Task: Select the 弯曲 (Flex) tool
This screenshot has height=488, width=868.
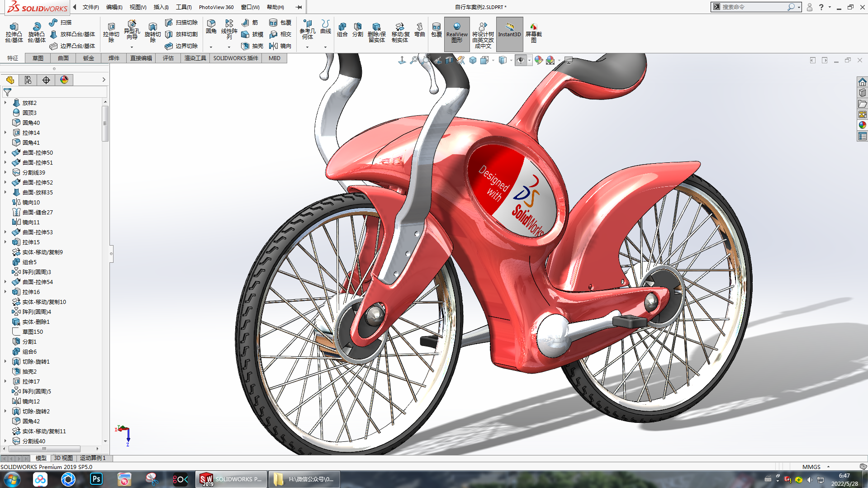Action: (x=419, y=30)
